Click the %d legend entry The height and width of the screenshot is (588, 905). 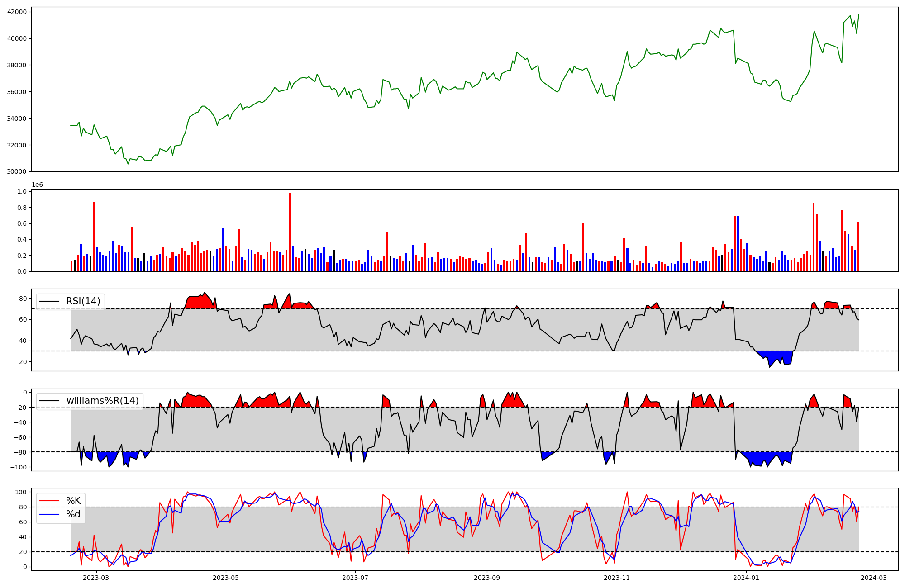pyautogui.click(x=73, y=514)
